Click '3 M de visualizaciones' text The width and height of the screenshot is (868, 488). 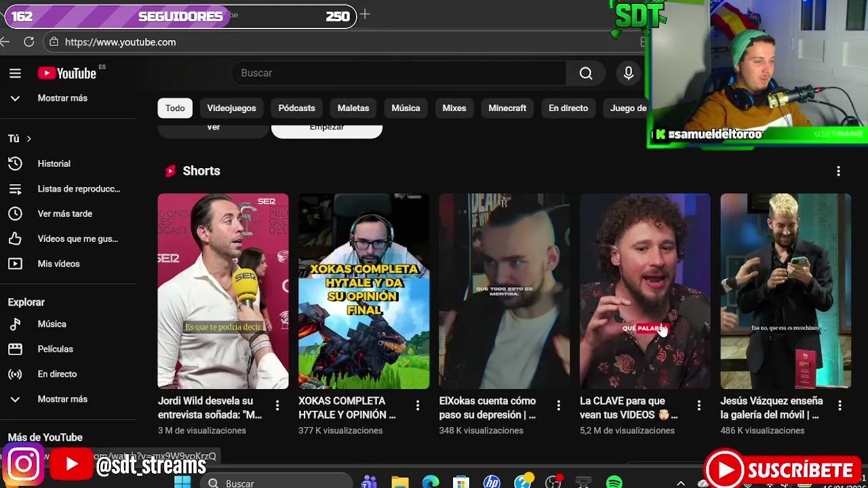click(202, 430)
